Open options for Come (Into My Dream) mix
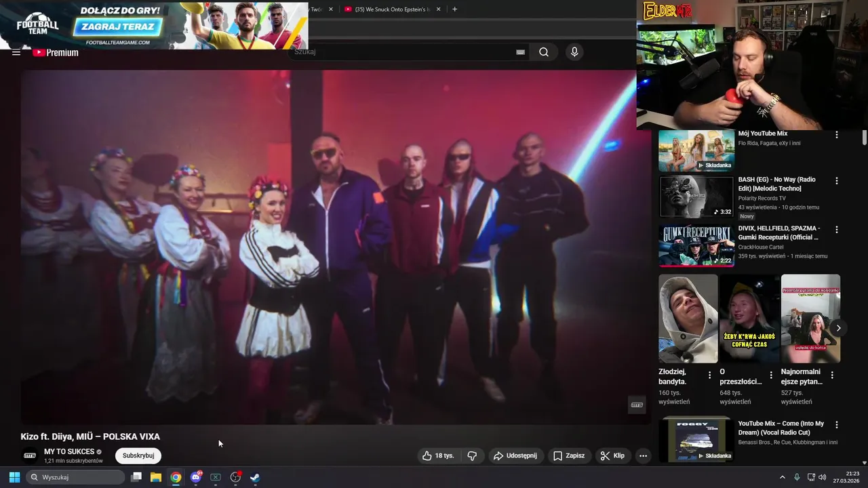Image resolution: width=868 pixels, height=488 pixels. 836,425
